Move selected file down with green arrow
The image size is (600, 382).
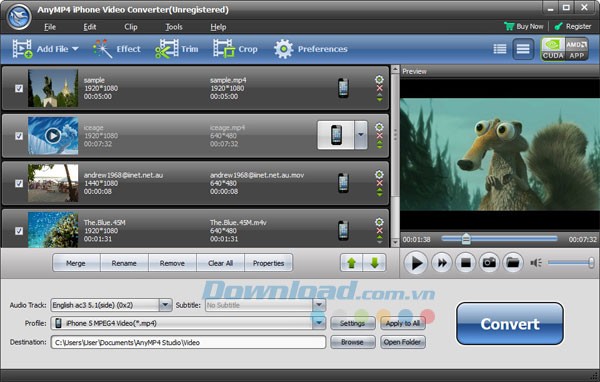(375, 263)
